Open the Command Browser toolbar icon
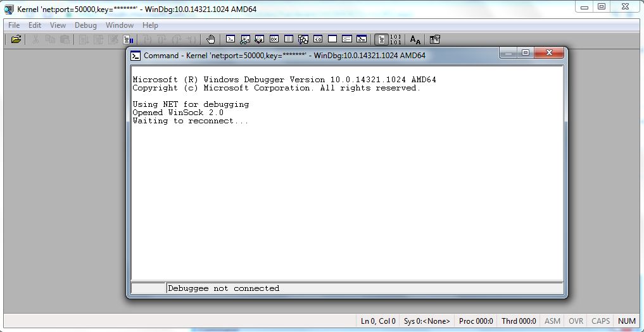Viewport: 644px width, 332px height. (362, 39)
